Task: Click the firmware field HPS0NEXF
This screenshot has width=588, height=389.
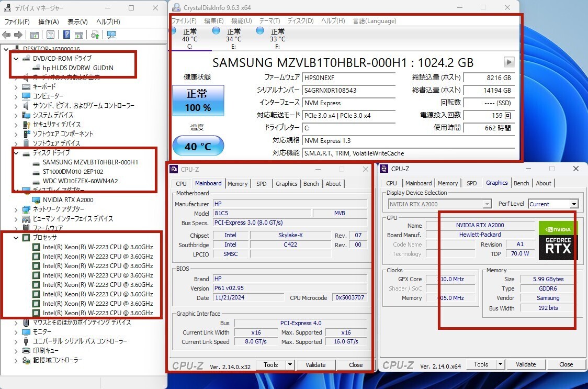Action: (x=349, y=77)
